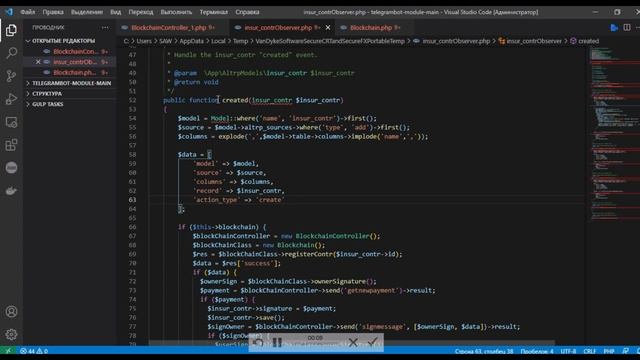The height and width of the screenshot is (360, 640).
Task: Open Accounts menu in activity bar
Action: click(x=11, y=312)
